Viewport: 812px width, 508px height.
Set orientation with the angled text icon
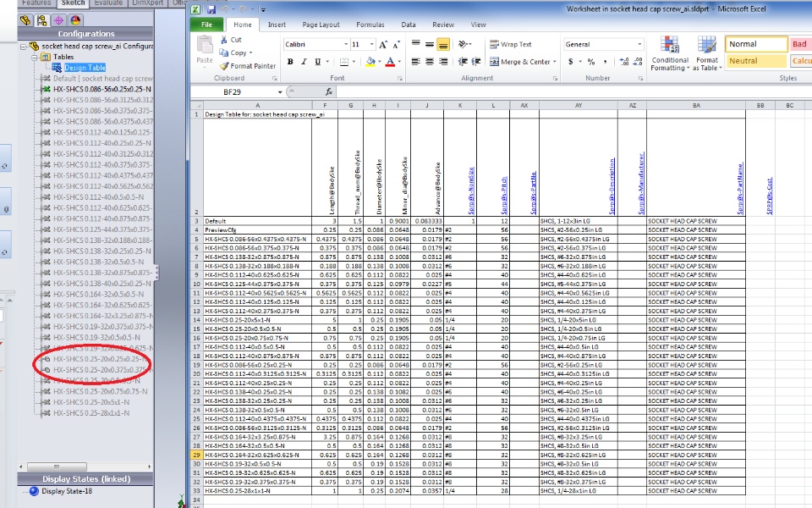pos(464,45)
